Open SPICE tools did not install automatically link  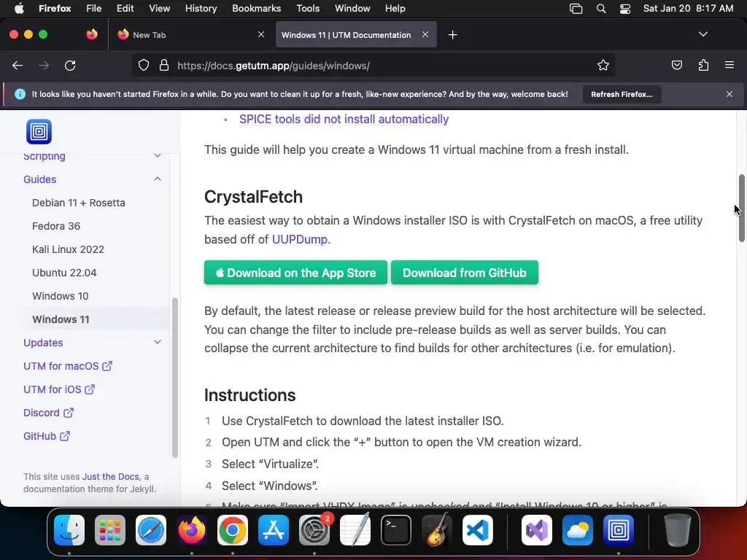click(x=344, y=119)
